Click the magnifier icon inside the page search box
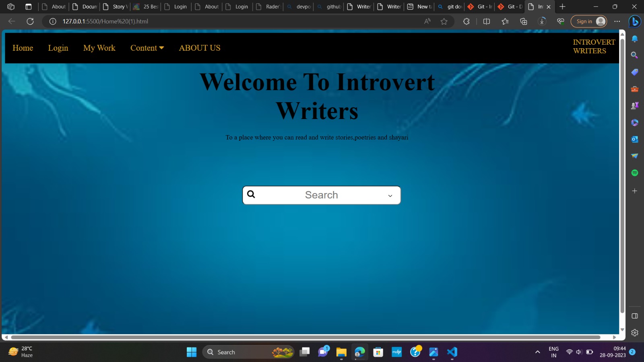644x362 pixels. [x=251, y=194]
